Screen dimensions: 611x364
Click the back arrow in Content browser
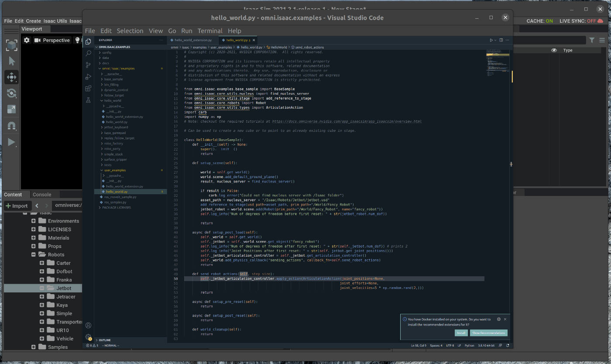click(x=37, y=206)
